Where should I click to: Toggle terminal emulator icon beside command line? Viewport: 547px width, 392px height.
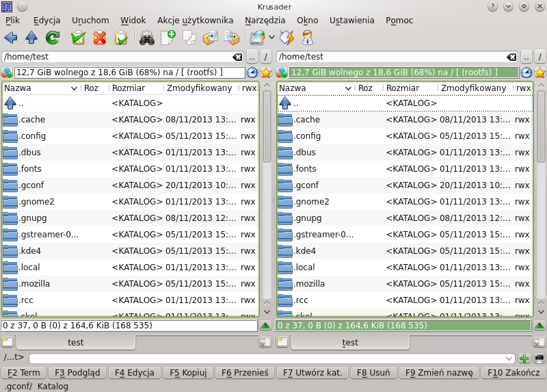pyautogui.click(x=539, y=358)
